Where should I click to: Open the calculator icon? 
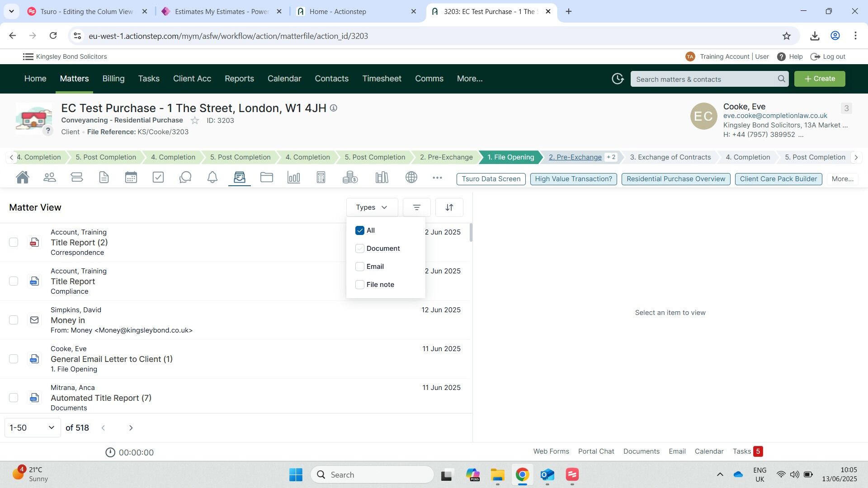point(321,178)
